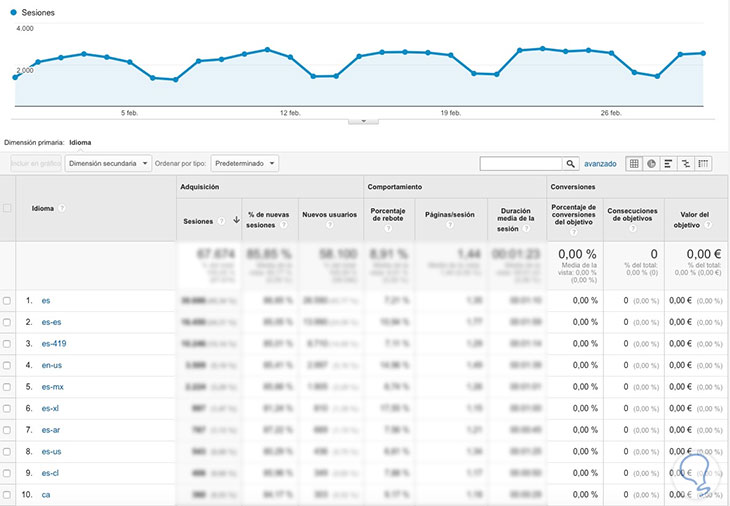Sort by Páginas/sesión column header
Image resolution: width=730 pixels, height=506 pixels.
coord(450,215)
